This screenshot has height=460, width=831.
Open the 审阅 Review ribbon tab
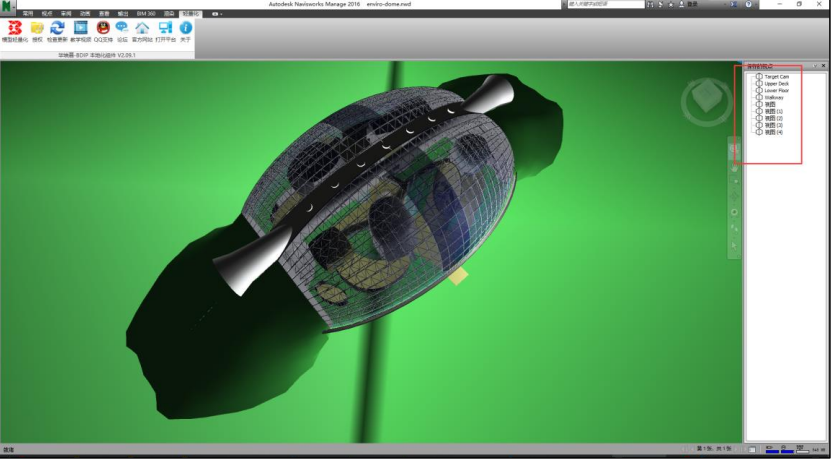66,14
